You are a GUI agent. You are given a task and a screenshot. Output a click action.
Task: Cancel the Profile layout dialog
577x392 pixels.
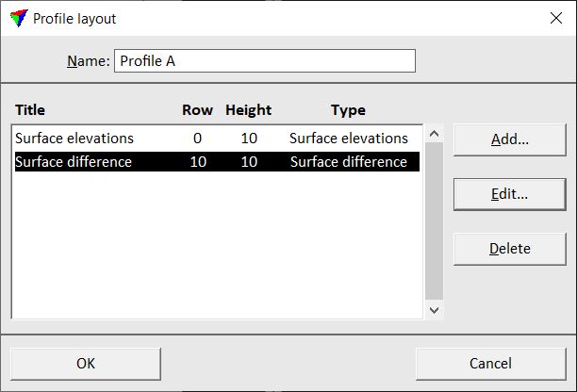tap(490, 364)
